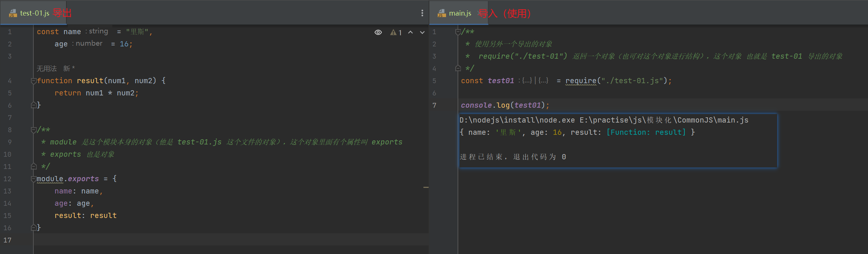
Task: Click the fold end marker of module.exports
Action: click(x=33, y=228)
